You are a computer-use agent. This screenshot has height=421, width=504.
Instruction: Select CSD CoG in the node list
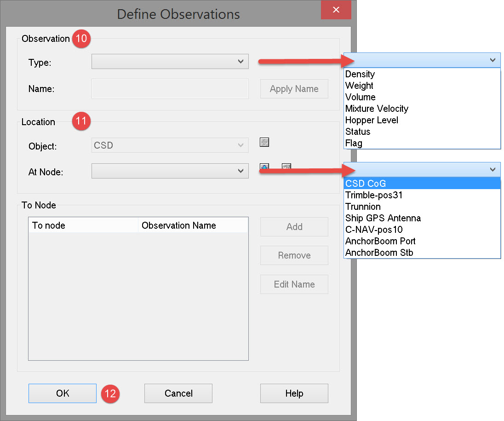click(x=422, y=183)
